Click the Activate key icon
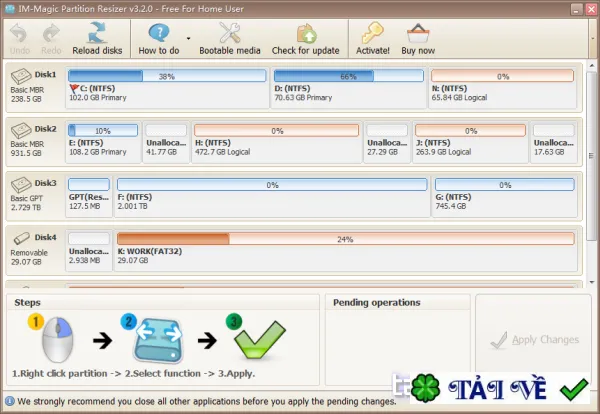The image size is (600, 414). (x=372, y=33)
